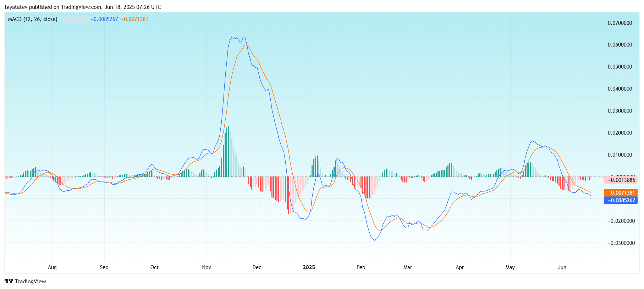Click the 0.0500000 scale value
Image resolution: width=644 pixels, height=289 pixels.
click(620, 67)
